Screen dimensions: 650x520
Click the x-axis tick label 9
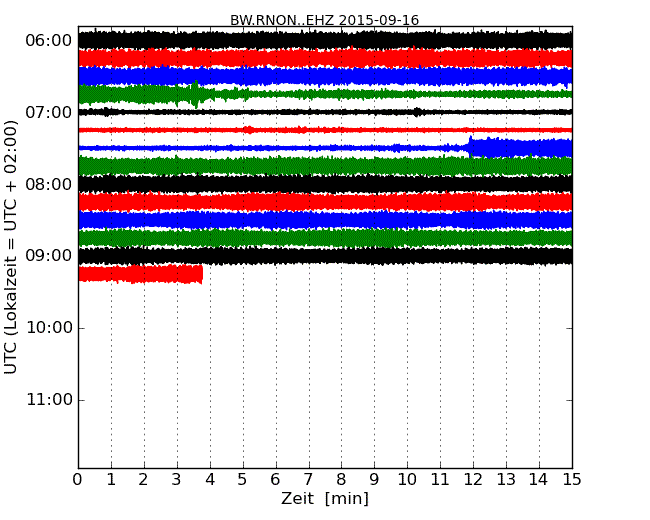click(x=374, y=480)
